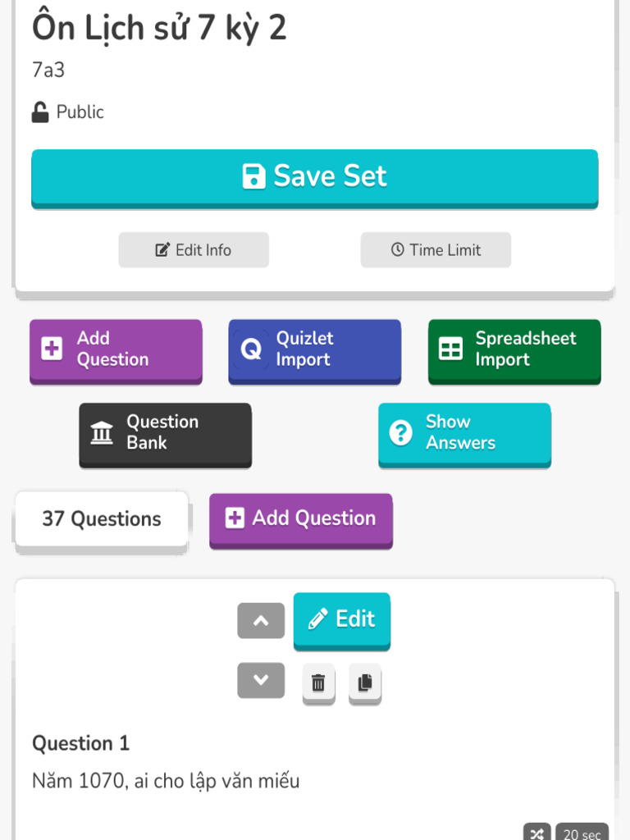Toggle Show Answers
The width and height of the screenshot is (630, 840).
pyautogui.click(x=464, y=433)
